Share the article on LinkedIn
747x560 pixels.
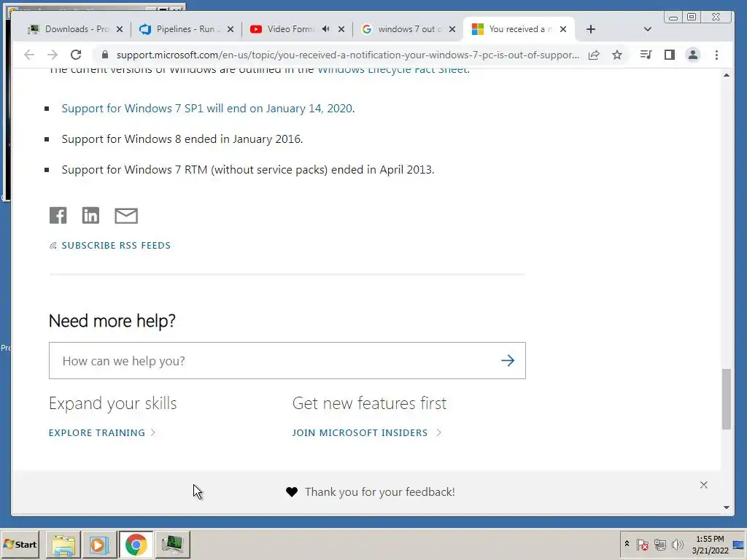pos(90,215)
